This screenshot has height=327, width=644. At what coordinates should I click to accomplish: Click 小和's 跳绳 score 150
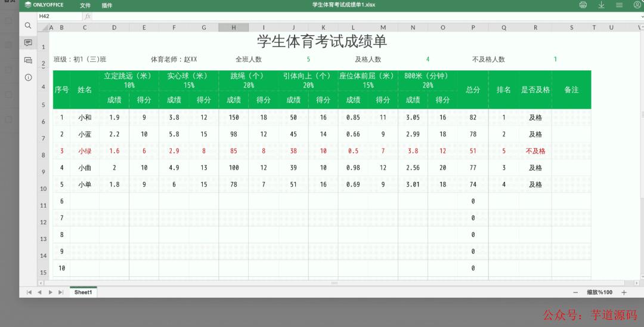(234, 118)
